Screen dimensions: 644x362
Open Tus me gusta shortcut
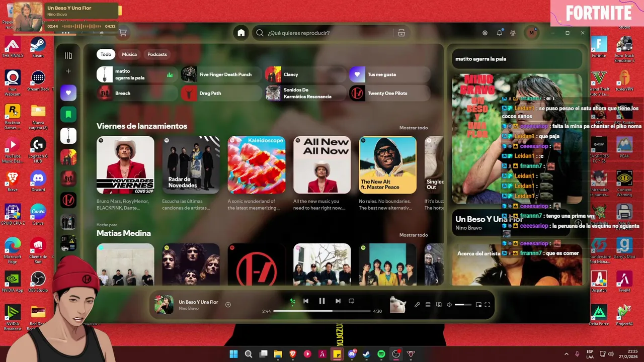click(389, 74)
